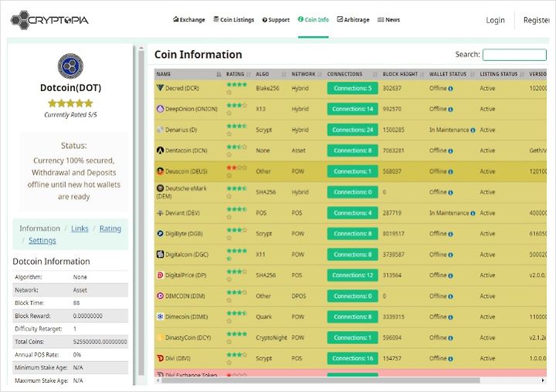
Task: Click the Dotcoin five-star rating
Action: (70, 103)
